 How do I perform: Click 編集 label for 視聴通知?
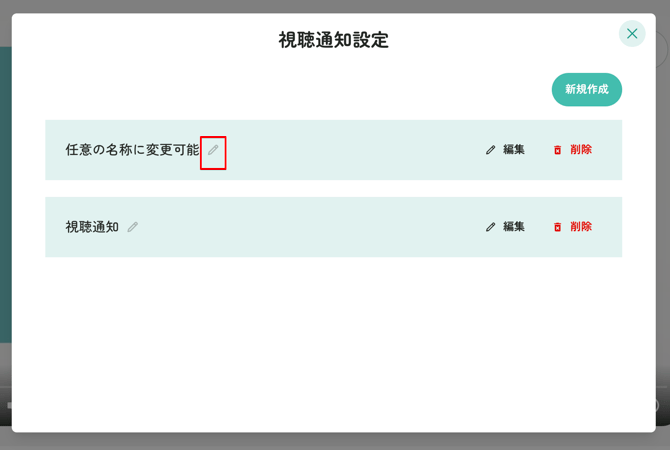514,227
